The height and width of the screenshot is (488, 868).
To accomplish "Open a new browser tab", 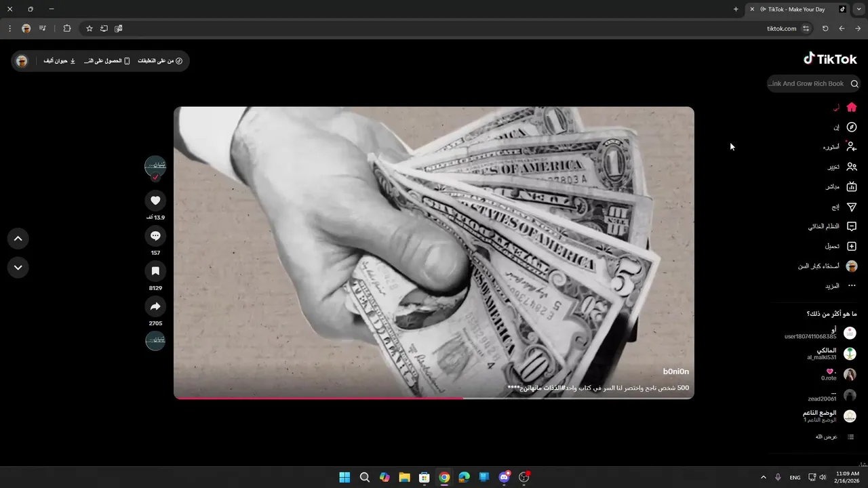I will (x=736, y=9).
